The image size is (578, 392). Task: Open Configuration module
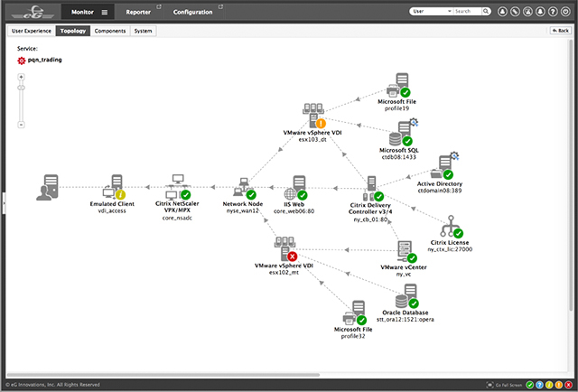tap(192, 12)
